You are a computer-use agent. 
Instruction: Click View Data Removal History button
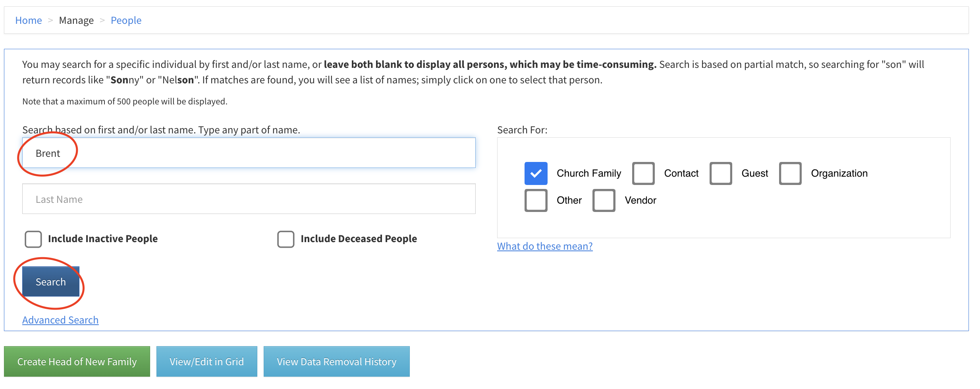pyautogui.click(x=336, y=361)
